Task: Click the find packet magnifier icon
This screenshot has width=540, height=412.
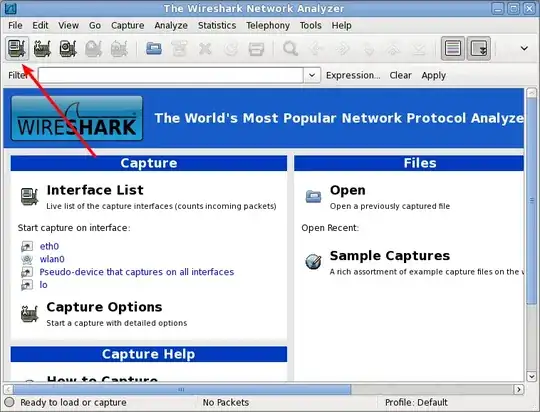Action: click(x=290, y=49)
